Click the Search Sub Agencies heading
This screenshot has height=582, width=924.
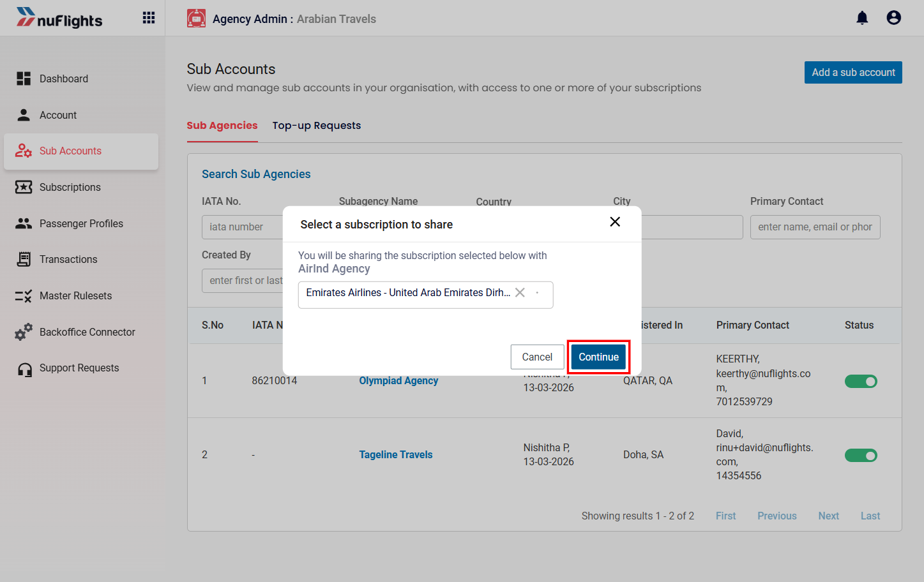256,174
